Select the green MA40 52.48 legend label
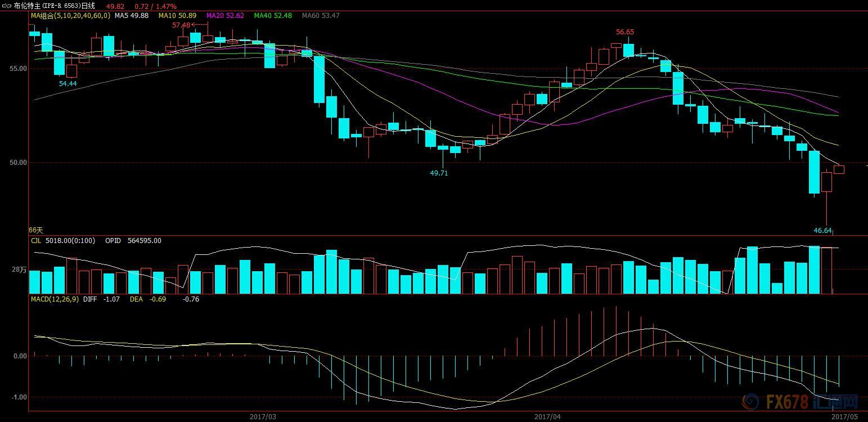Image resolution: width=868 pixels, height=422 pixels. [x=273, y=16]
